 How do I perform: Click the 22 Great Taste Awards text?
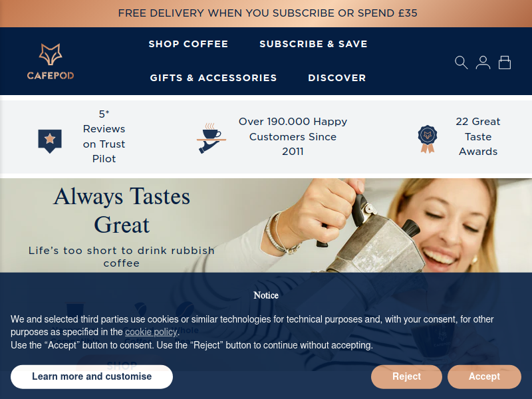point(477,136)
